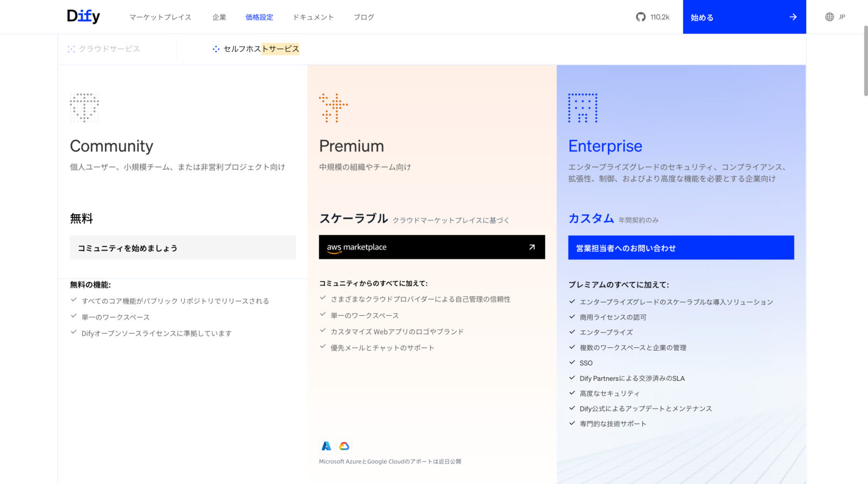The width and height of the screenshot is (868, 484).
Task: Click 専門的な技術サポート feature item
Action: coord(613,424)
